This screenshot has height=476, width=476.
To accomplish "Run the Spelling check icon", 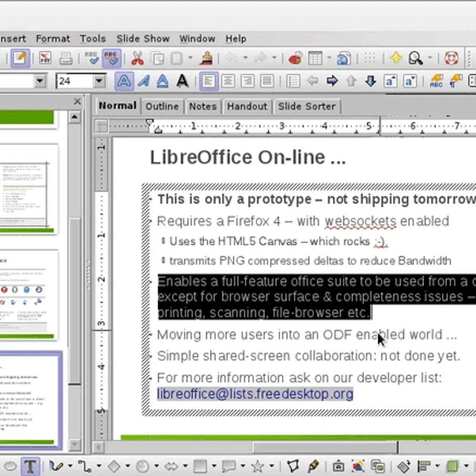I will [91, 58].
